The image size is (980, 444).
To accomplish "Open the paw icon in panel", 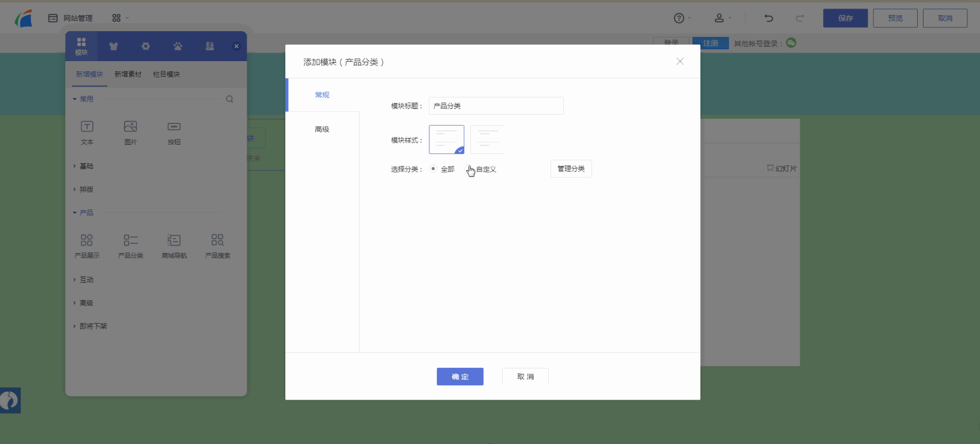I will pos(178,46).
